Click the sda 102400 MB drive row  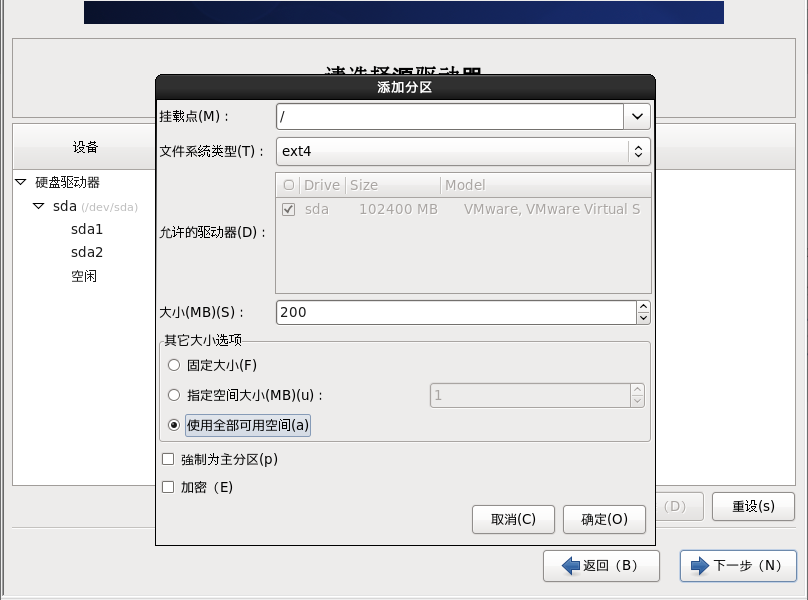tap(463, 209)
